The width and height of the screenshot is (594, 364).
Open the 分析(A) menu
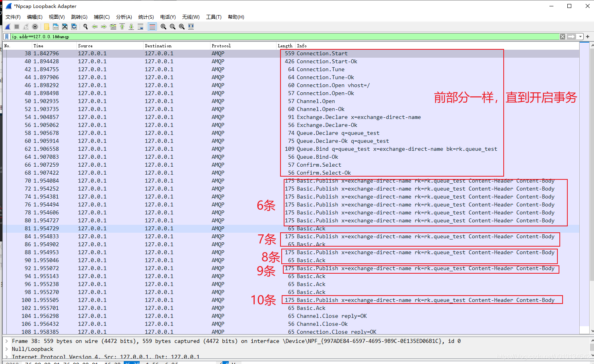pos(124,17)
